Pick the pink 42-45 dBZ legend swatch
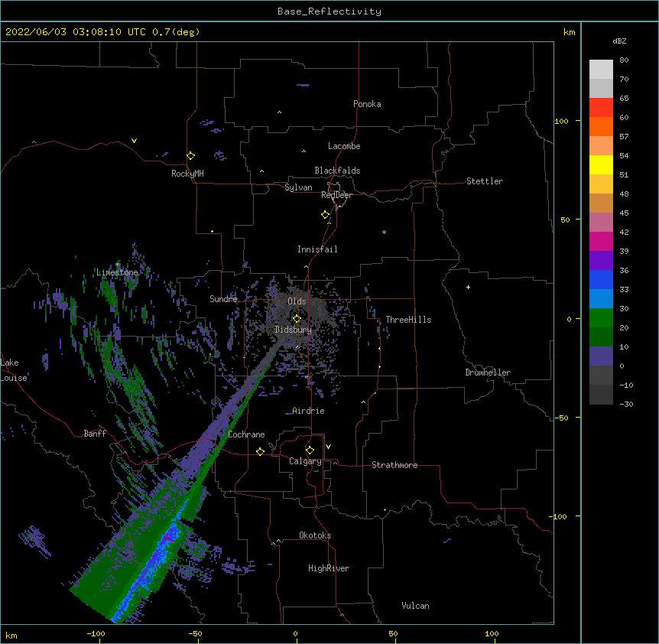The image size is (659, 644). pos(601,223)
